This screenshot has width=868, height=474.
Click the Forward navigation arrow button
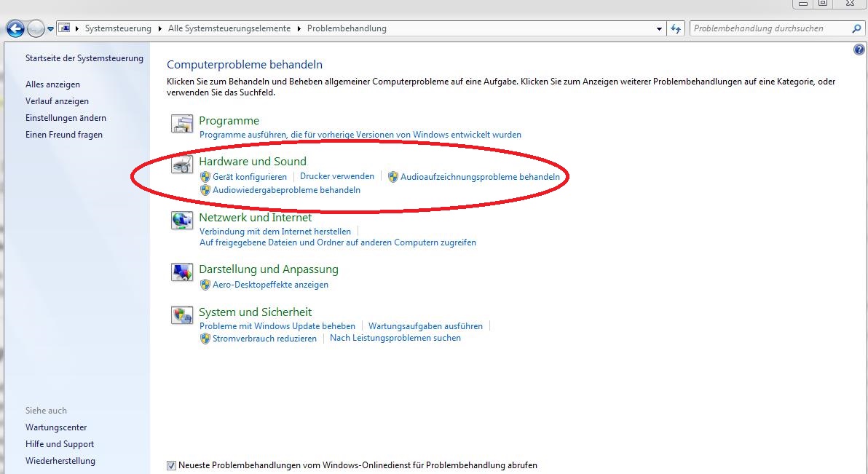(36, 29)
